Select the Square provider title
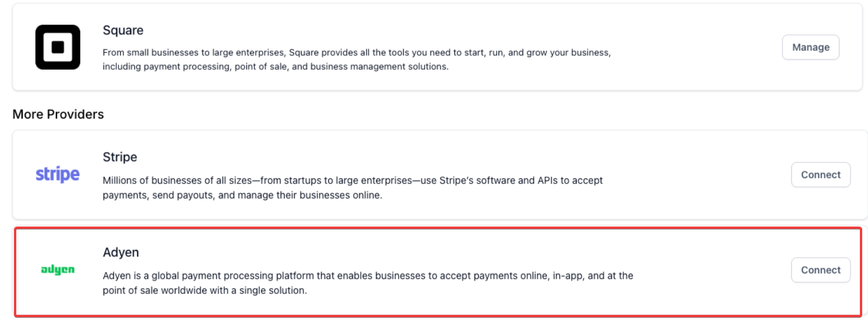The width and height of the screenshot is (868, 323). pyautogui.click(x=123, y=30)
